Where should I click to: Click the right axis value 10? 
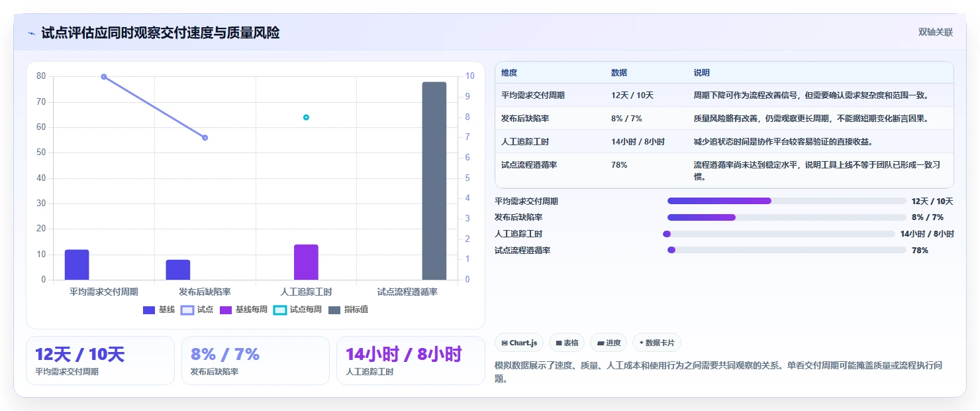pos(469,76)
